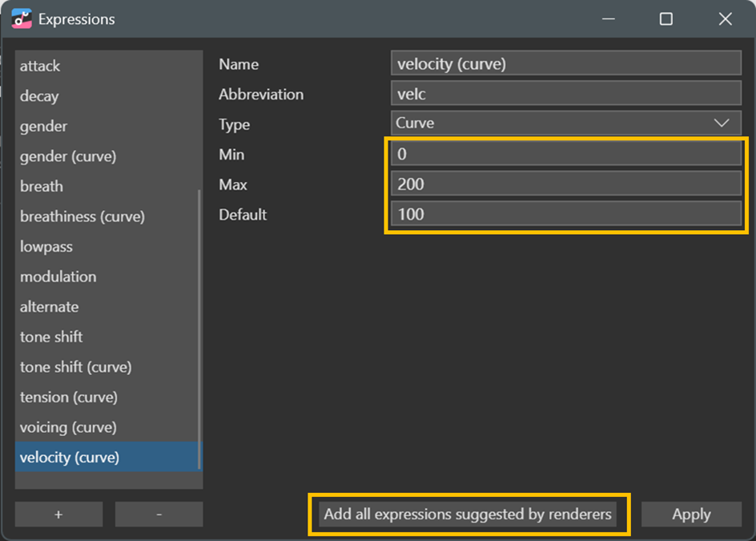Click the Min value field
756x541 pixels.
pos(566,153)
